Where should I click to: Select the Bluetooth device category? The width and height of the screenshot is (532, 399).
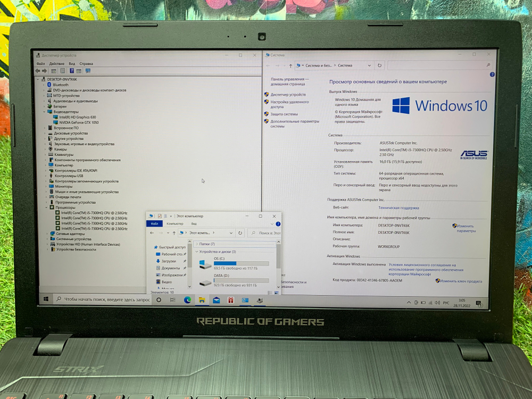click(x=61, y=85)
